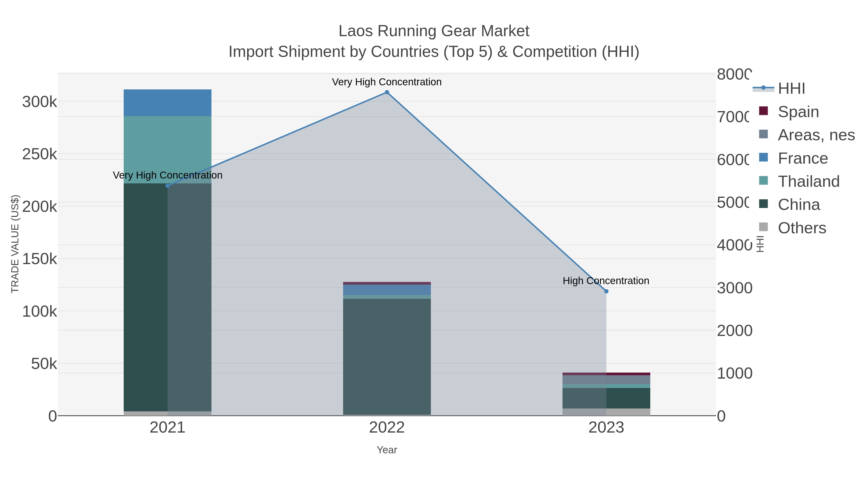Viewport: 868px width, 488px height.
Task: Toggle France series in legend
Action: click(x=793, y=158)
